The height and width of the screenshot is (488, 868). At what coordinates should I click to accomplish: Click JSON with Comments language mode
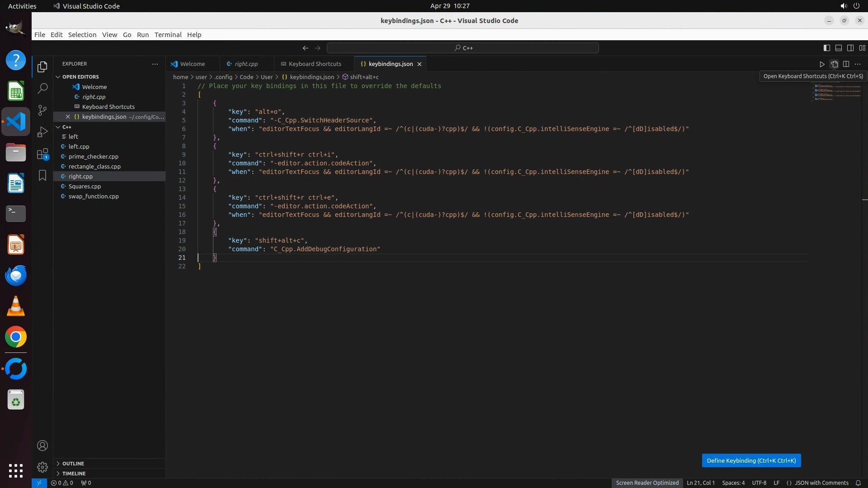click(x=821, y=483)
